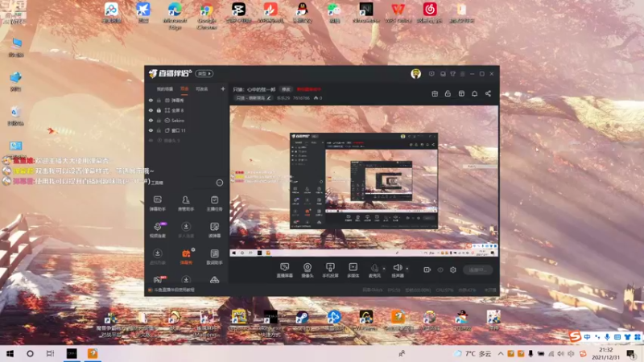Open the microphone tool with purple badge
The image size is (644, 362).
pyautogui.click(x=157, y=230)
